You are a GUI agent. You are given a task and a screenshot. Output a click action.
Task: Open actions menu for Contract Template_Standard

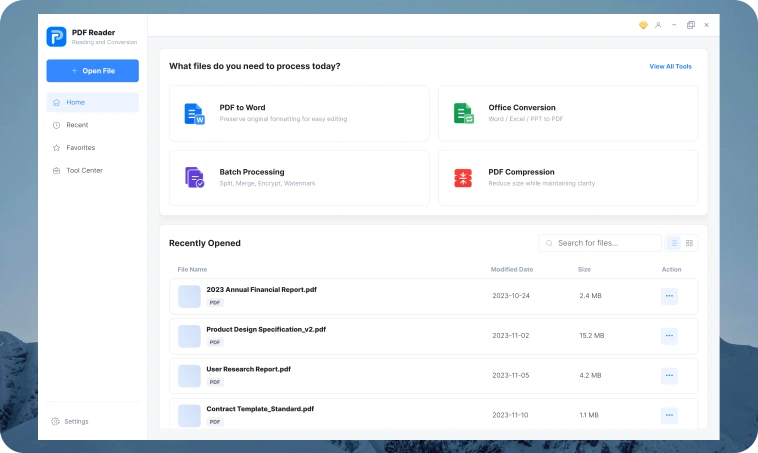pyautogui.click(x=669, y=415)
